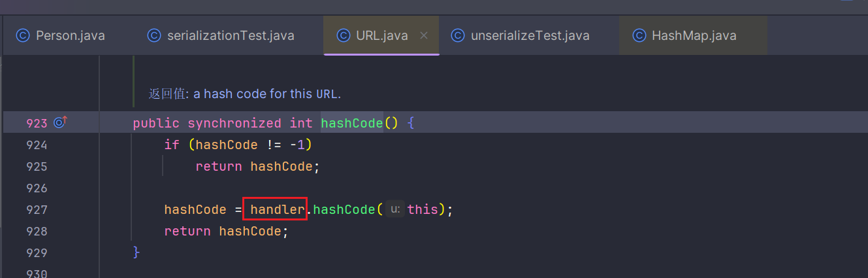Click the 'this' keyword on line 927
Screen dimensions: 868x278
pos(423,210)
